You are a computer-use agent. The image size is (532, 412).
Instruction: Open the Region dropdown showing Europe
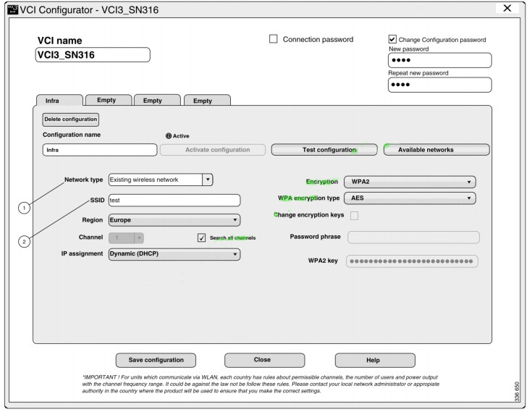point(174,220)
